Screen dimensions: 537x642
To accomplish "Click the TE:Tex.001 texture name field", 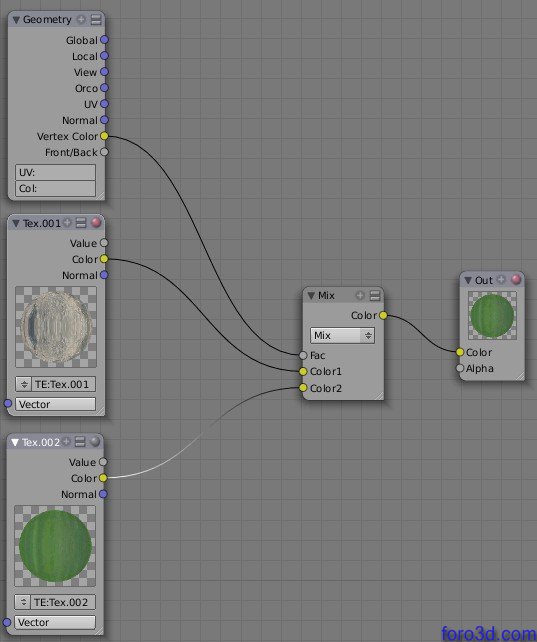I will tap(63, 384).
